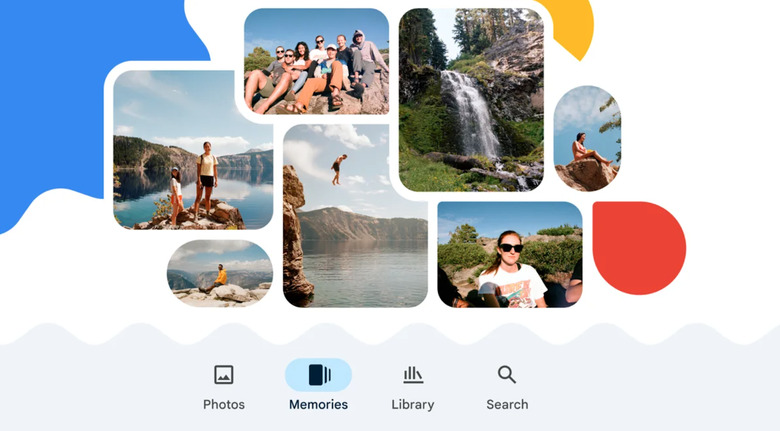Screen dimensions: 780x431
Task: Click the highlighted pill behind Memories icon
Action: pyautogui.click(x=318, y=375)
